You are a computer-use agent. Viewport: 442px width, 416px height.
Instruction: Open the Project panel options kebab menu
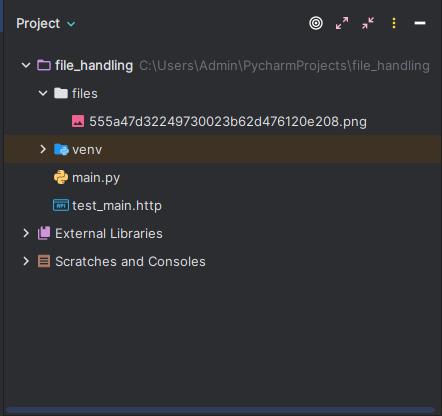[394, 23]
